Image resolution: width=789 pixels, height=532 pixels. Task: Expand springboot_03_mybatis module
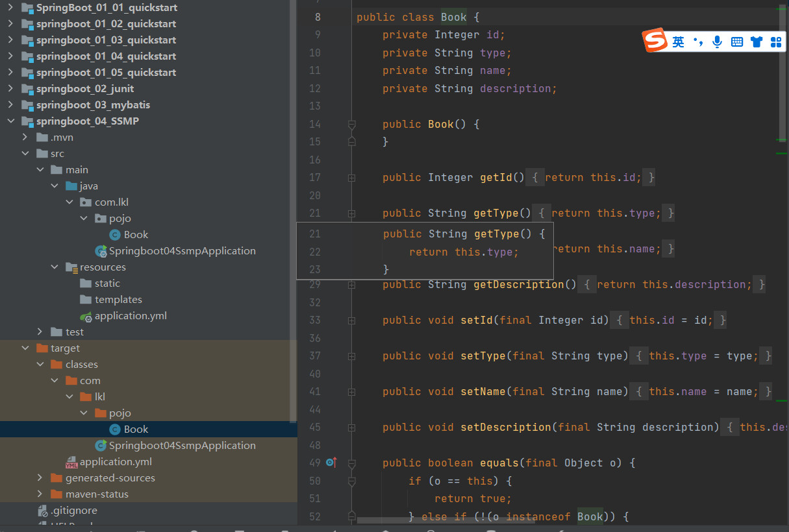point(10,105)
